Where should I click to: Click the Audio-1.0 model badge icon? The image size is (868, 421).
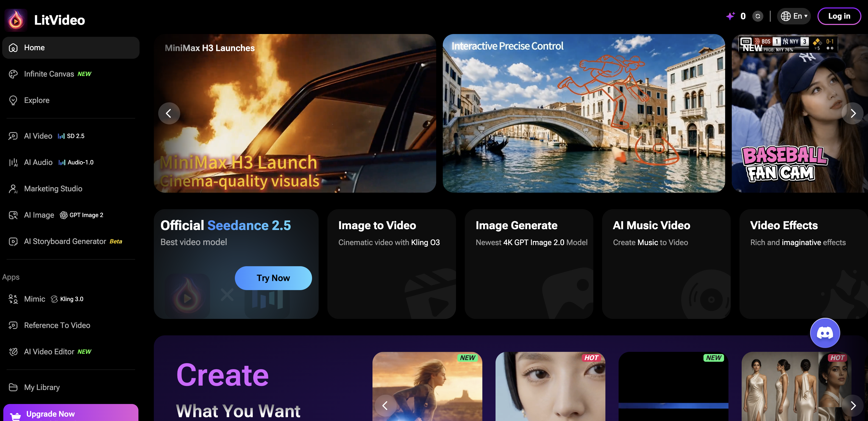pos(62,162)
